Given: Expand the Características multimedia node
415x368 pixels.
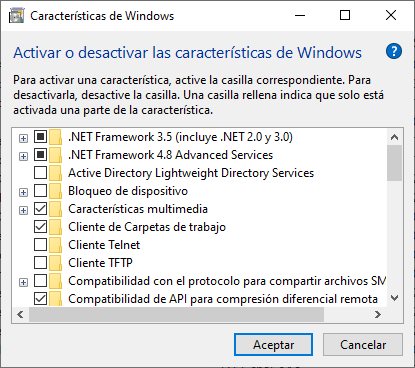Looking at the screenshot, I should (x=23, y=210).
